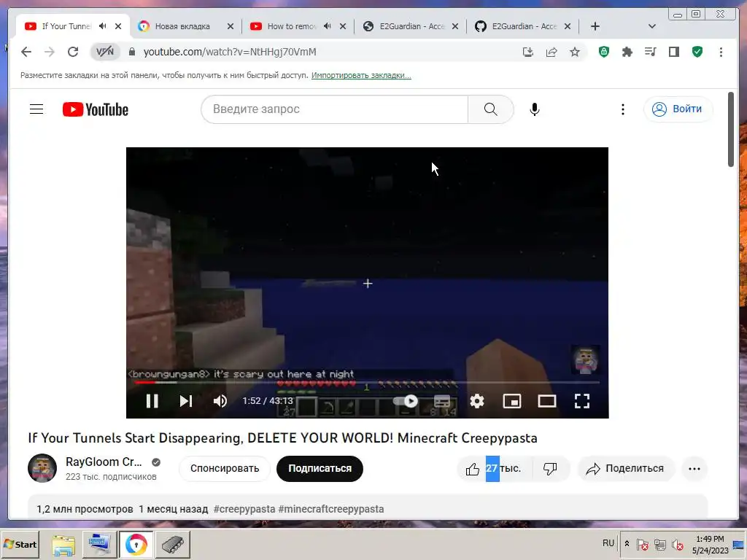Screen dimensions: 747x560
Task: Click the channel watermark in video
Action: (586, 359)
